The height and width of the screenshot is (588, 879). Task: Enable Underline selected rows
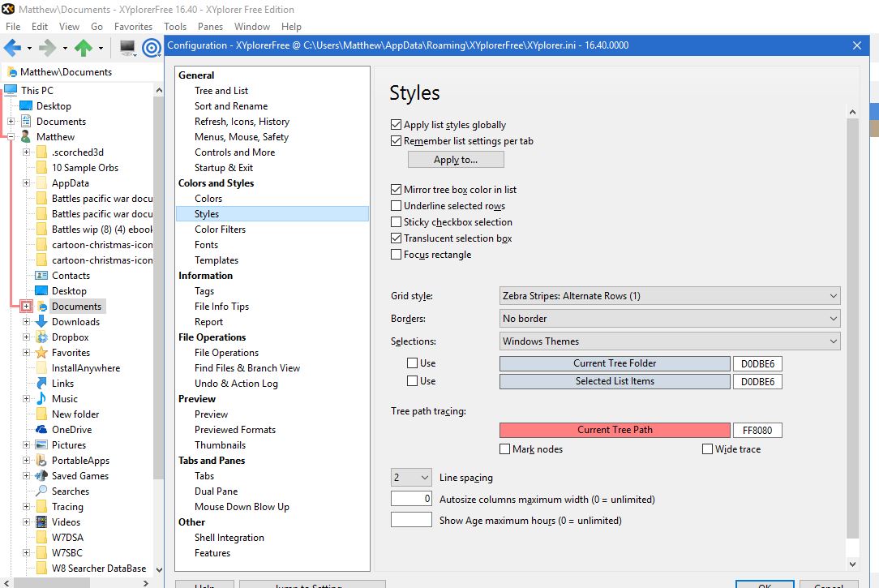coord(396,205)
